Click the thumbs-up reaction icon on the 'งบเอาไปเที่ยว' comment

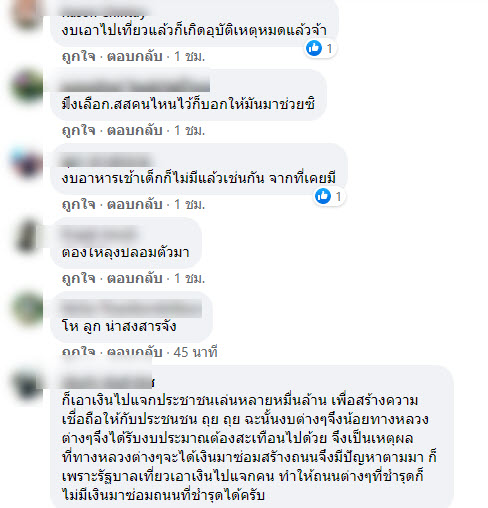click(x=314, y=48)
